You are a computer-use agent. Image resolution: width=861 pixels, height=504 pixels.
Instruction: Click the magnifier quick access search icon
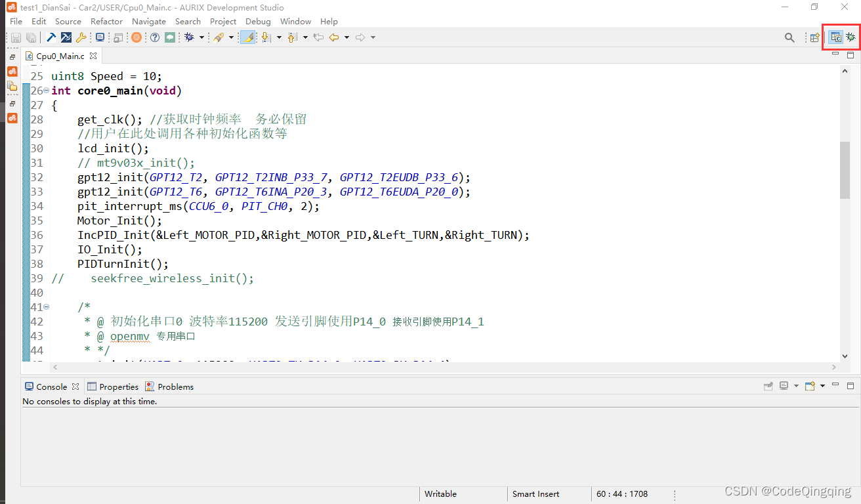click(789, 37)
